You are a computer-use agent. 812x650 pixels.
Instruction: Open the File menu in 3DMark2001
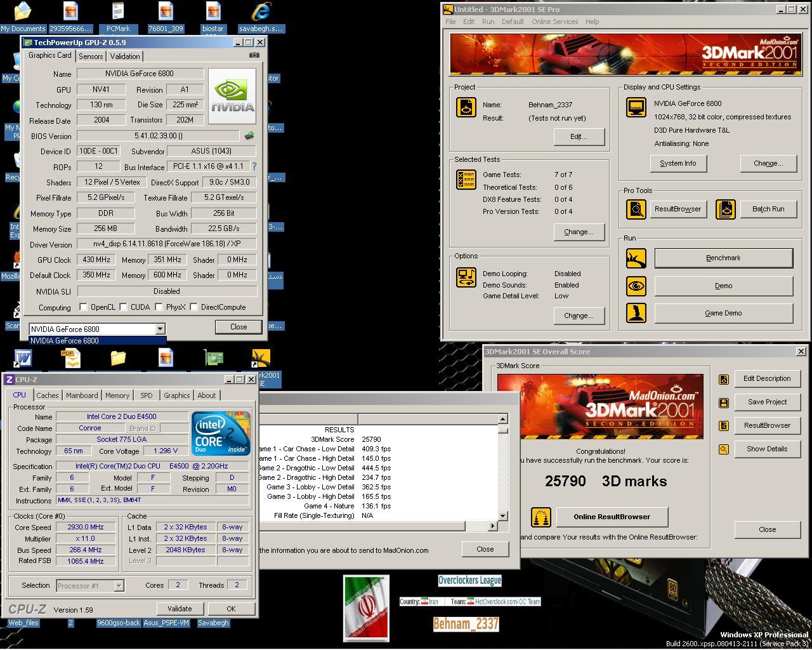click(x=450, y=22)
